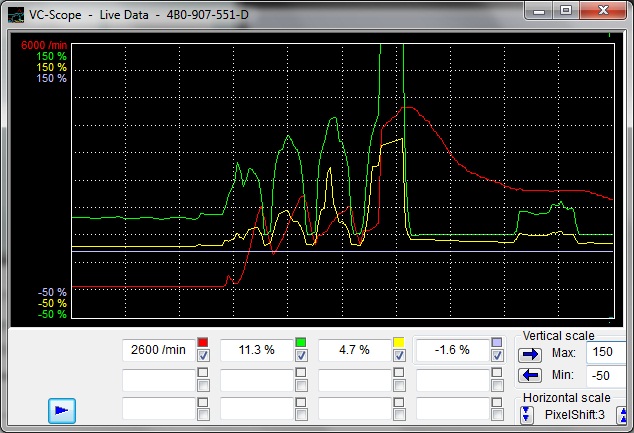Click the right-arrow button beside Max
Image resolution: width=634 pixels, height=433 pixels.
pyautogui.click(x=529, y=354)
